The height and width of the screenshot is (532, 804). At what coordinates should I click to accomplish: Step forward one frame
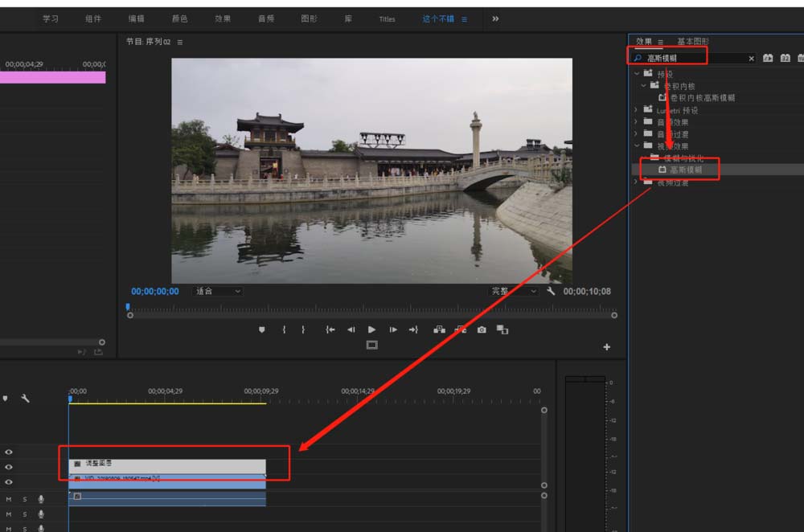point(393,329)
